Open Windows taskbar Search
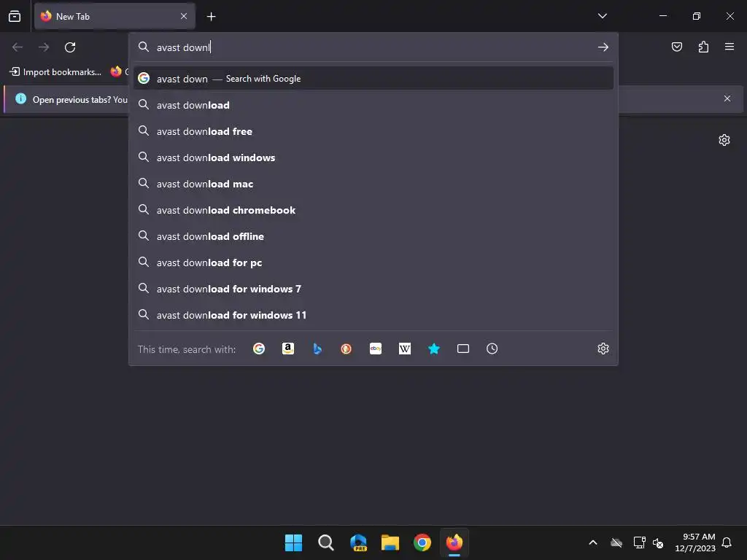 (x=326, y=542)
